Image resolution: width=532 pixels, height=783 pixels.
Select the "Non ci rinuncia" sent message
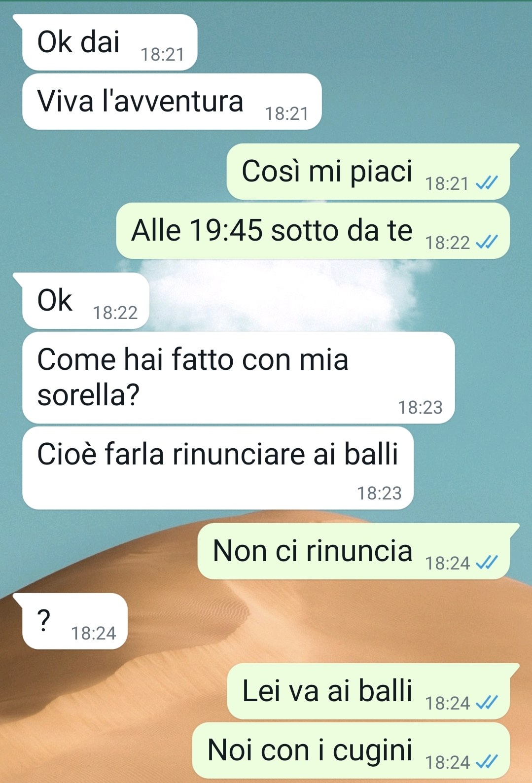(354, 551)
